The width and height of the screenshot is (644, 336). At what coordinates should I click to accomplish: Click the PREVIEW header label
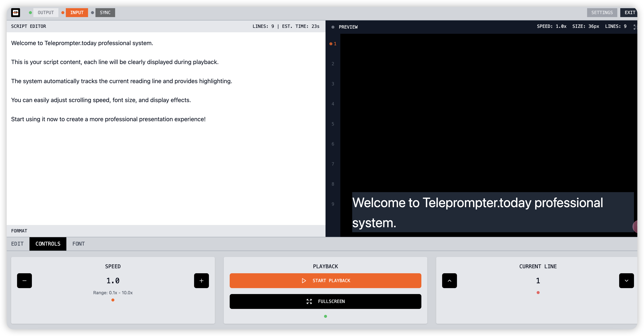(348, 27)
